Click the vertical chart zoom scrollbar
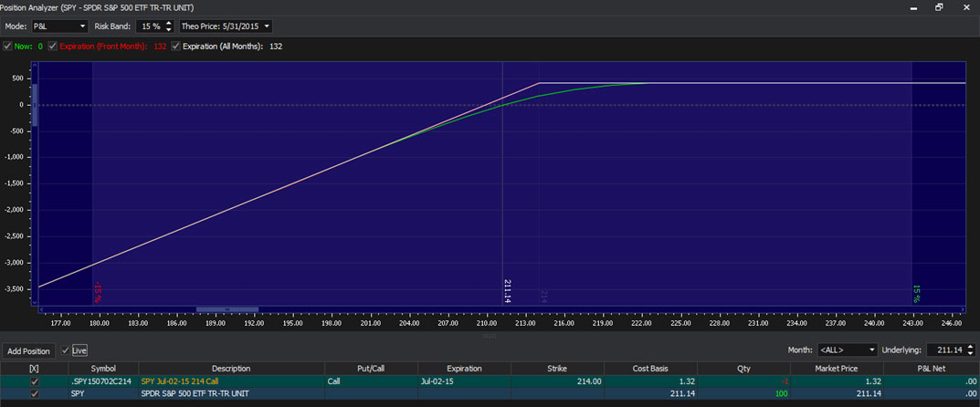Screen dimensions: 980x407 pos(35,103)
